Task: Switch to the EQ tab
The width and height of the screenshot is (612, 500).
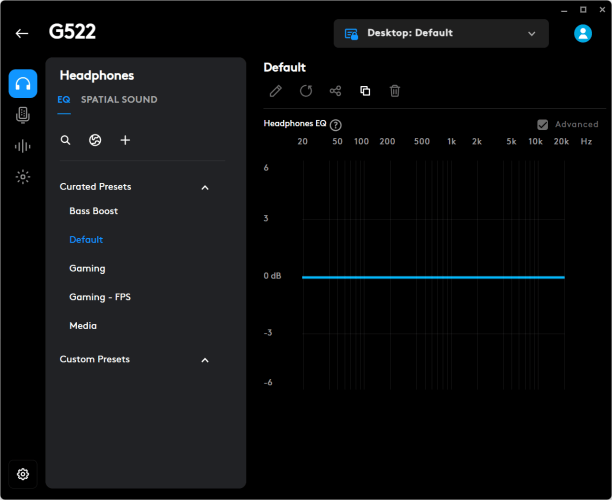Action: pos(64,100)
